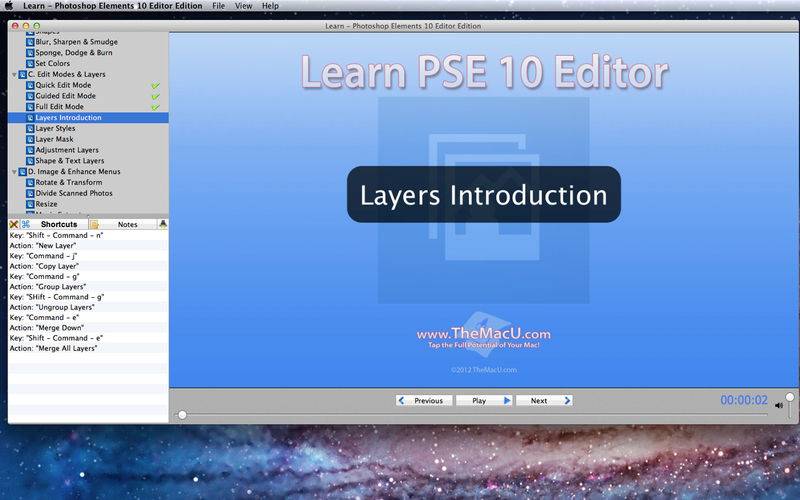Select the 'Ungroup Layers' action row

point(88,307)
